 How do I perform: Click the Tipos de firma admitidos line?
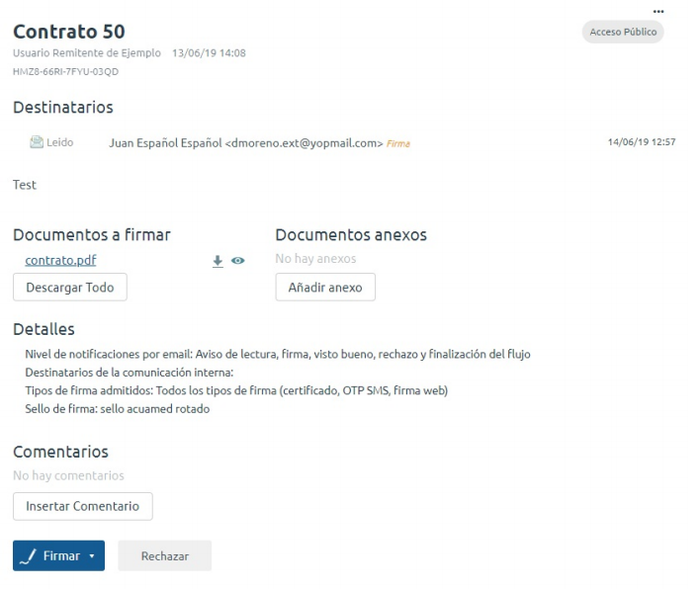[x=236, y=390]
